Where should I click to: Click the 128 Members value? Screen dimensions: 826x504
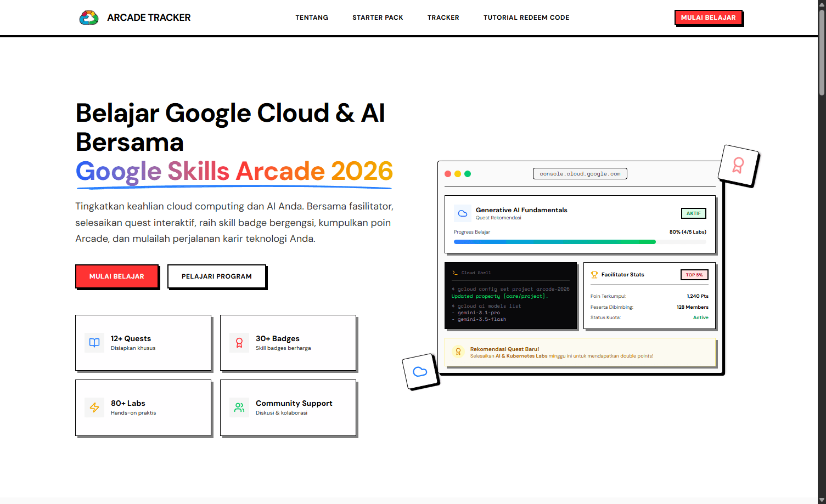coord(693,307)
